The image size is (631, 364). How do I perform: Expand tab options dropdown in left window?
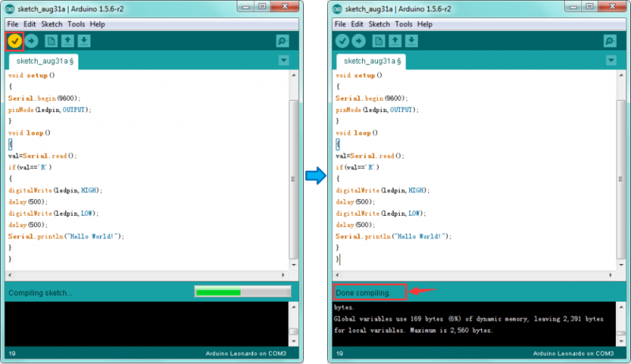(284, 61)
